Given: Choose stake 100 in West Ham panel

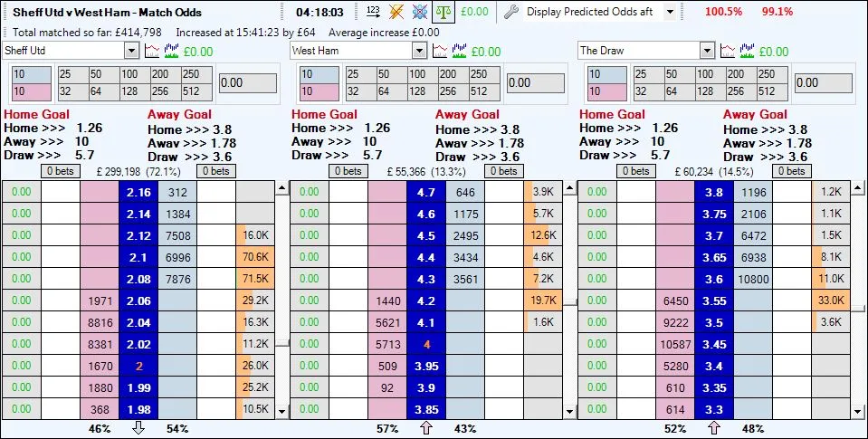Looking at the screenshot, I should click(x=423, y=75).
